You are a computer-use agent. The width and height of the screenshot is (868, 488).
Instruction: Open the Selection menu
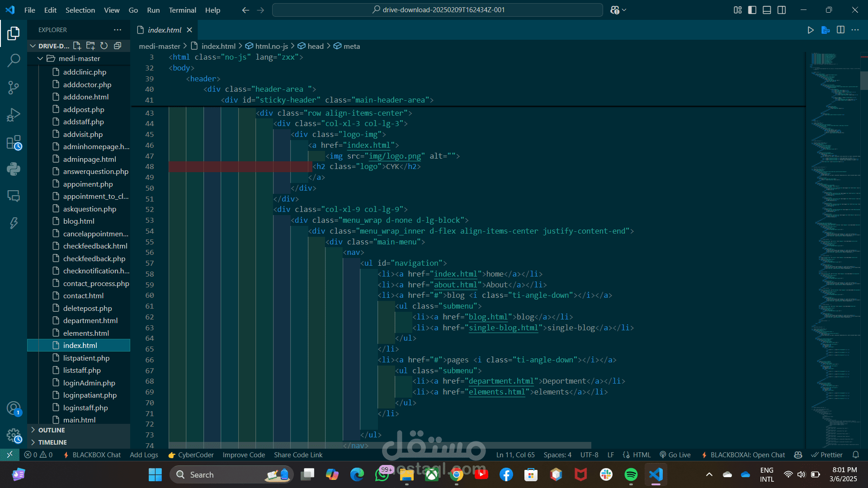click(80, 10)
